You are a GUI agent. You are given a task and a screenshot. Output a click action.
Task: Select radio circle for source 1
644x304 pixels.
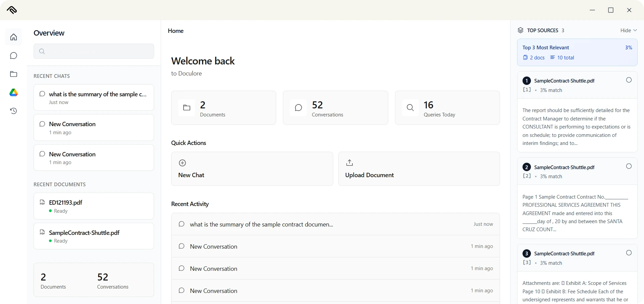[629, 80]
